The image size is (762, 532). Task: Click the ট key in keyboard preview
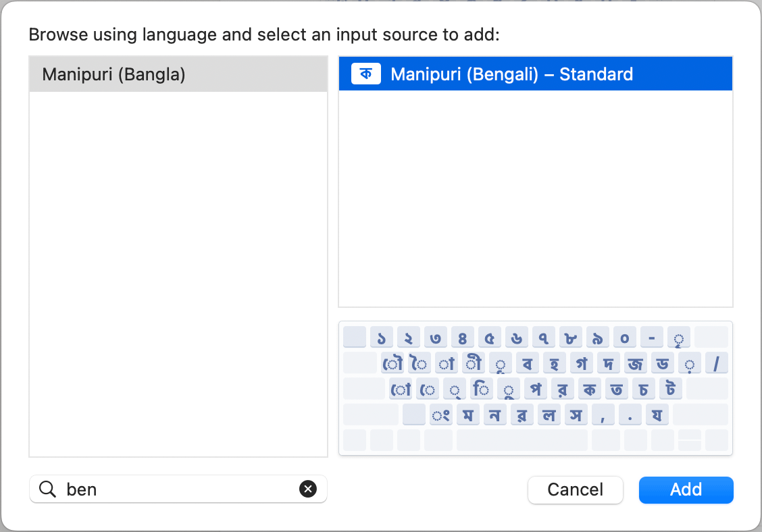(671, 389)
